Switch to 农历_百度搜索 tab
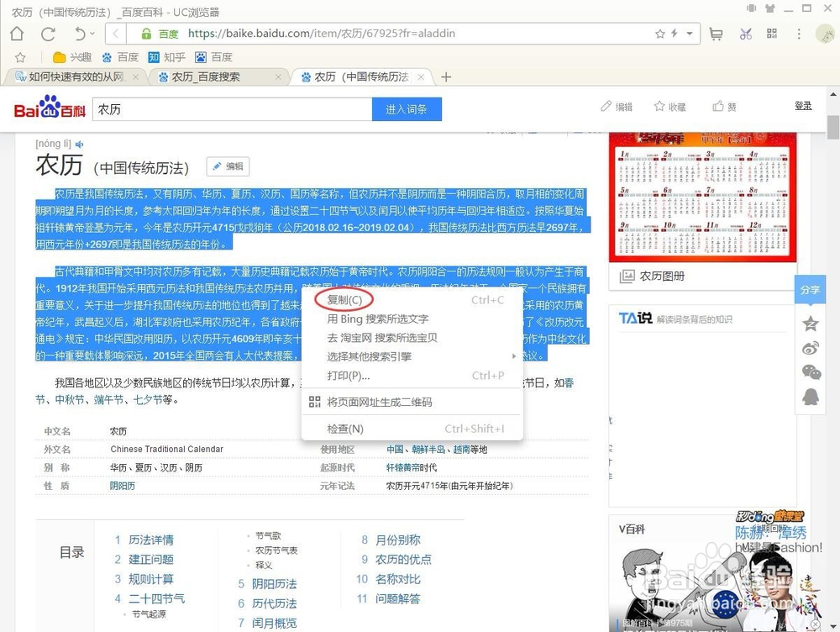 [x=206, y=77]
